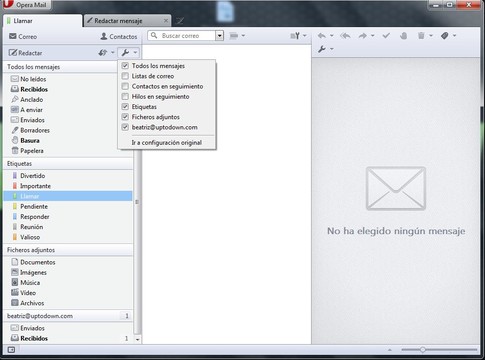The image size is (485, 360).
Task: Open the message list sorting filter dropdown
Action: point(298,36)
